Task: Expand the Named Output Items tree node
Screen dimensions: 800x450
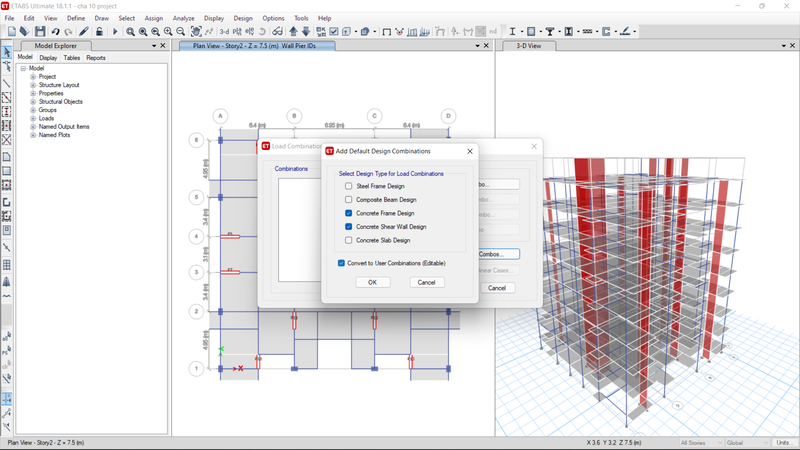Action: pyautogui.click(x=33, y=127)
